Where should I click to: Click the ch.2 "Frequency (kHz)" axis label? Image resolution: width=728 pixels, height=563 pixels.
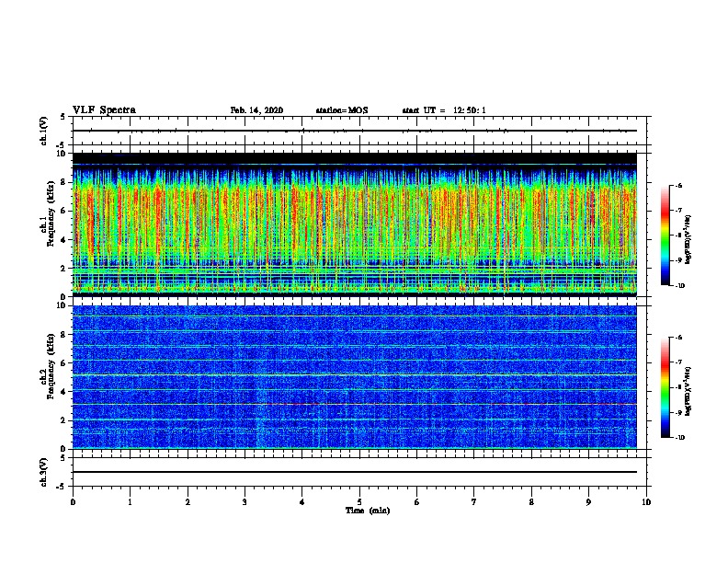point(51,366)
